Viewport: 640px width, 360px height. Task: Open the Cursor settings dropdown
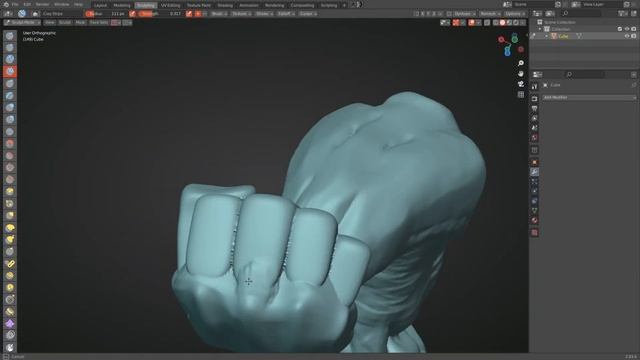[x=308, y=13]
